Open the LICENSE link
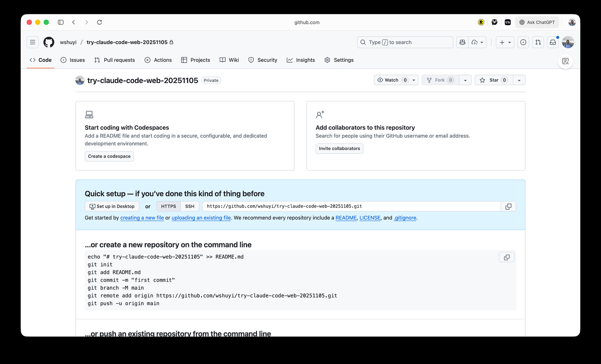Viewport: 601px width, 364px height. [370, 217]
